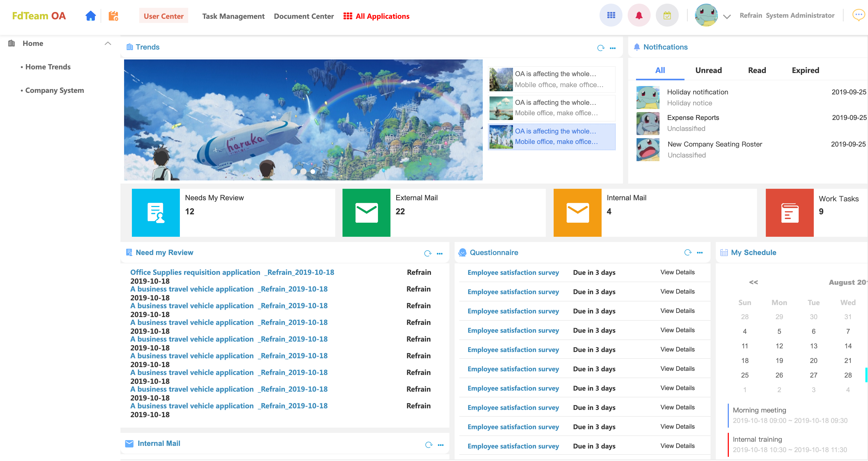
Task: Open the blue home icon in header
Action: [x=90, y=16]
